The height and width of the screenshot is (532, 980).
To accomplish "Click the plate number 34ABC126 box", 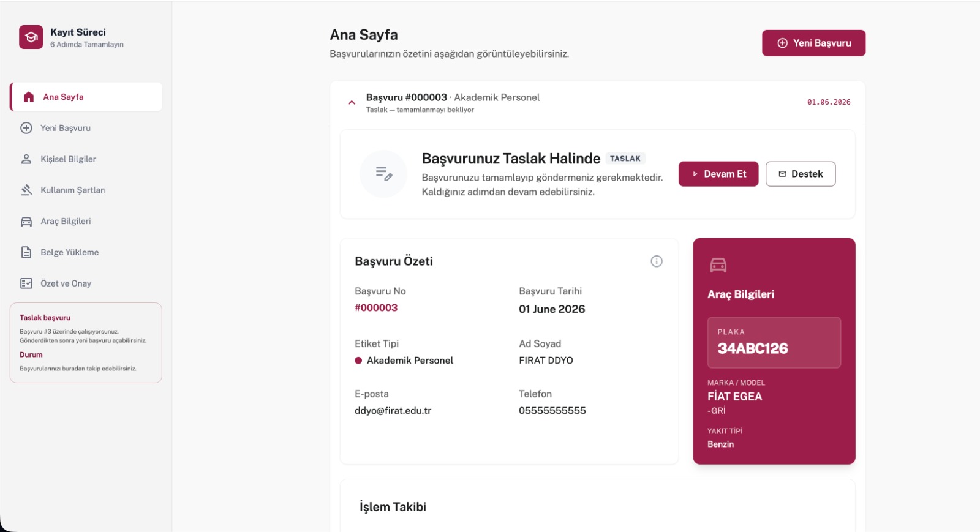I will click(x=774, y=342).
